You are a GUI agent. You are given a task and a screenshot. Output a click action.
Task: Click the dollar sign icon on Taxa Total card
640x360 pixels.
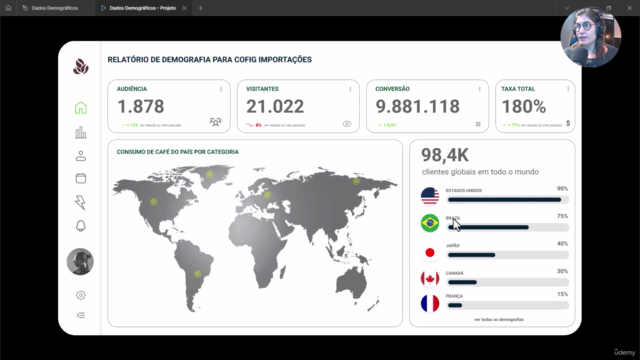(x=568, y=123)
